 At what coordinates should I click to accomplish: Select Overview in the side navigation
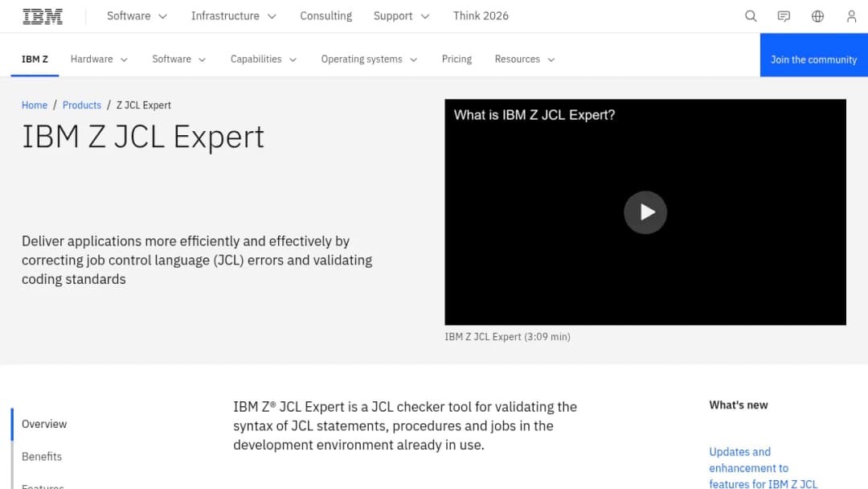pyautogui.click(x=44, y=424)
